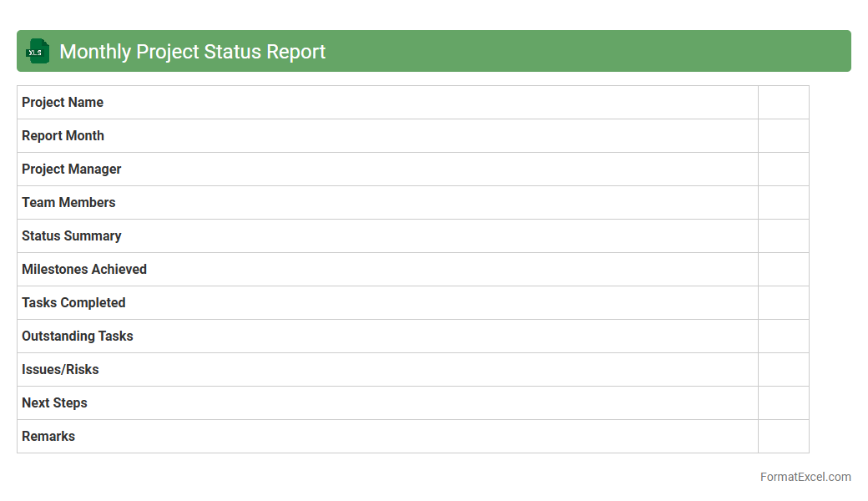The image size is (868, 501).
Task: Click the empty value cell beside Status Summary
Action: click(x=783, y=236)
